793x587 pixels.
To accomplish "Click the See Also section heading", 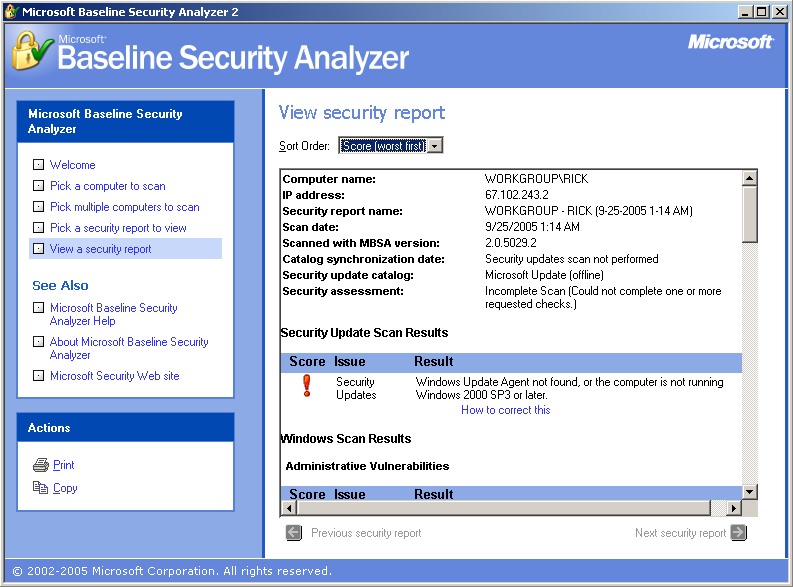I will pyautogui.click(x=60, y=286).
